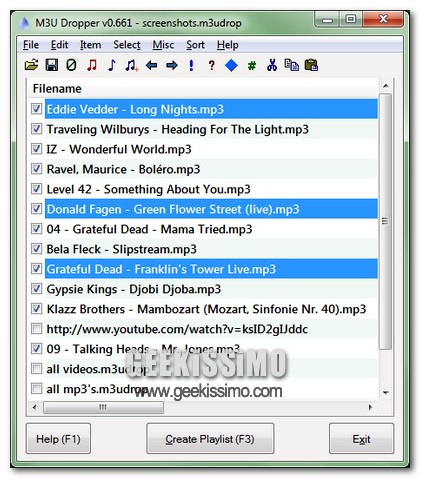Image resolution: width=421 pixels, height=479 pixels.
Task: Click the blue exclamation mark icon
Action: [x=191, y=65]
